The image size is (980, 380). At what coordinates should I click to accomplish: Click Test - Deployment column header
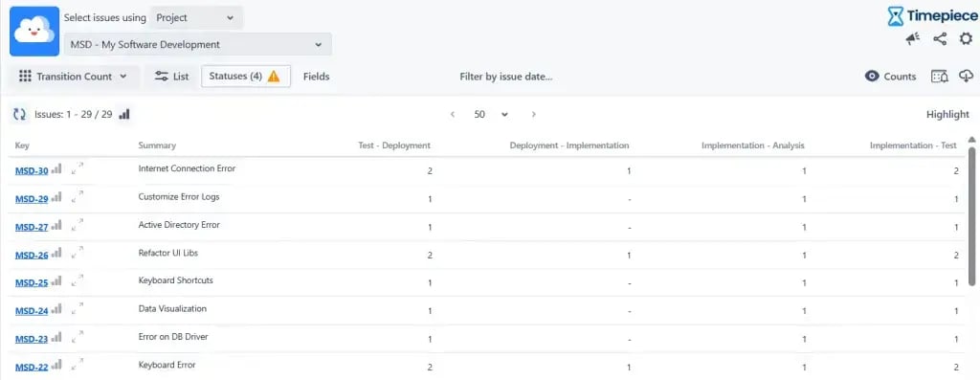394,145
